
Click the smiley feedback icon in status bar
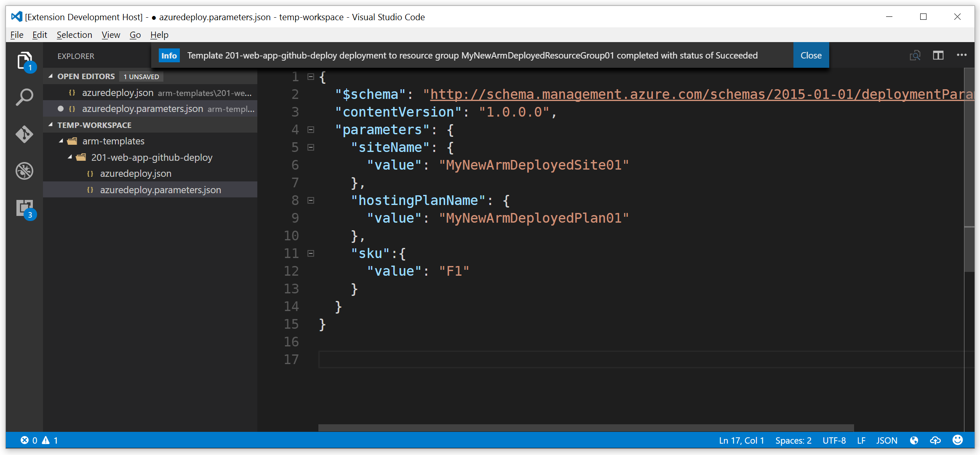(957, 440)
